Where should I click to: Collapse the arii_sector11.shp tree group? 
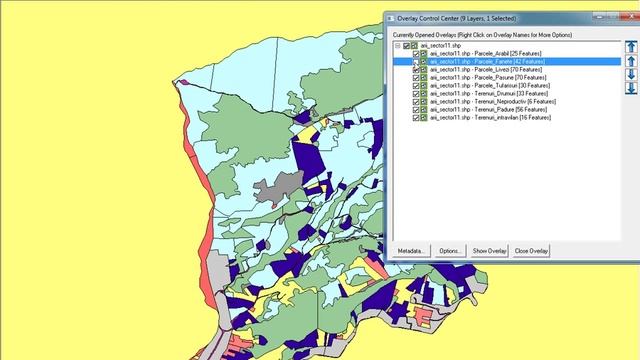coord(398,46)
